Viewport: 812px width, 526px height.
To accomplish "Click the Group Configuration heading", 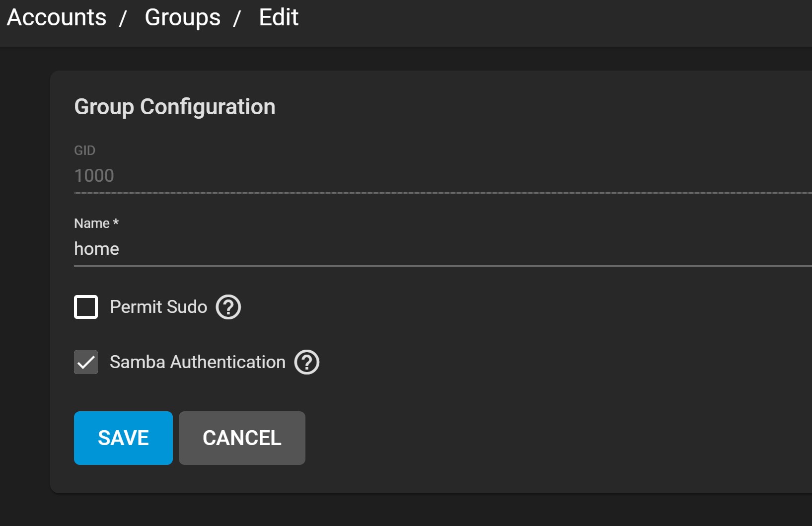I will coord(175,107).
